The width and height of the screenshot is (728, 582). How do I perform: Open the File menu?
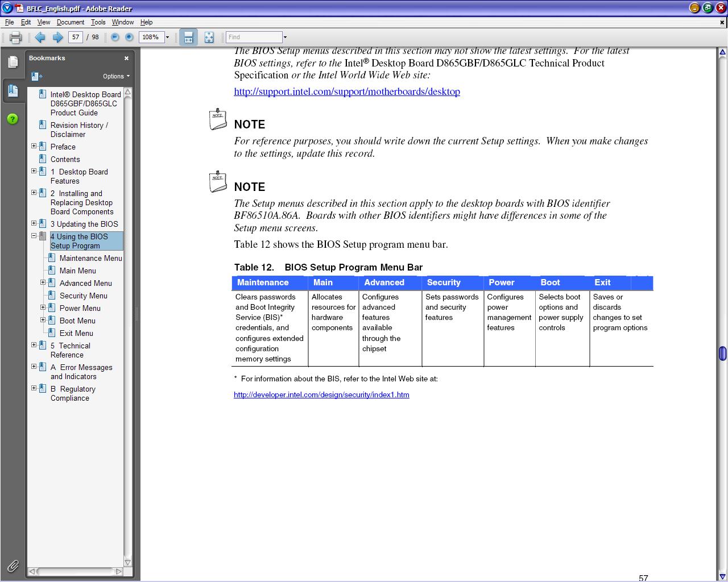tap(9, 22)
